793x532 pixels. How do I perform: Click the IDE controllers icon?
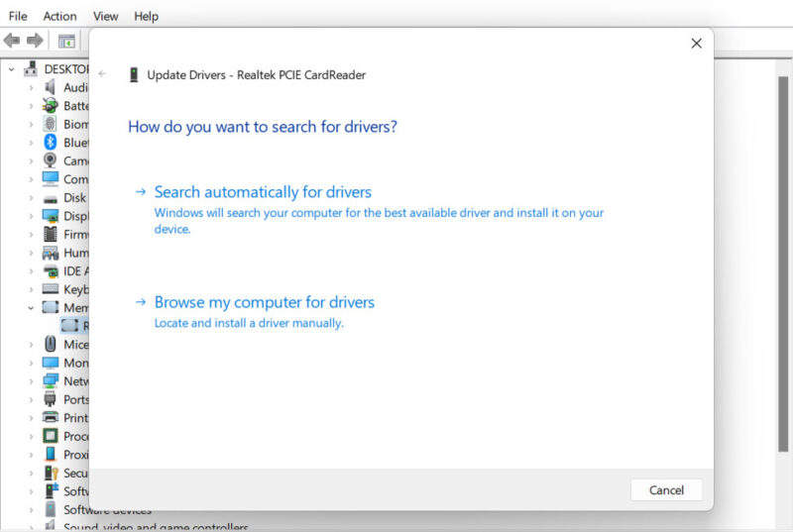[x=51, y=271]
